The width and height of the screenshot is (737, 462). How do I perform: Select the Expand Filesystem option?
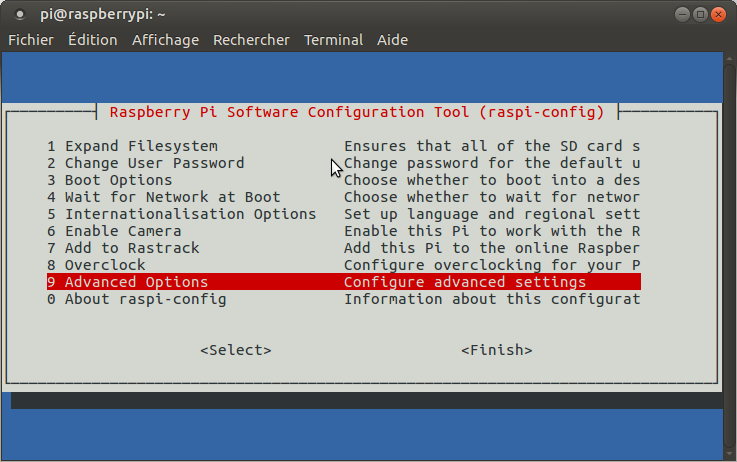coord(140,146)
